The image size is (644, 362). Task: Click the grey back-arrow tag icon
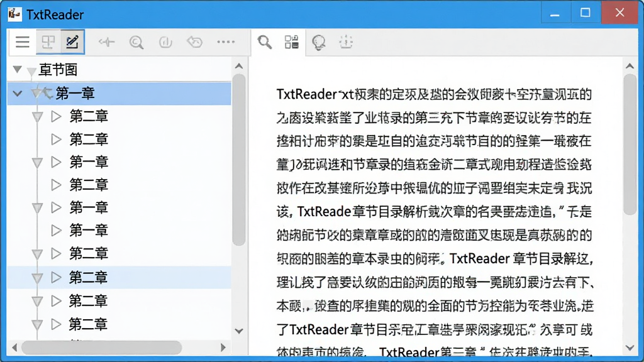pyautogui.click(x=195, y=42)
